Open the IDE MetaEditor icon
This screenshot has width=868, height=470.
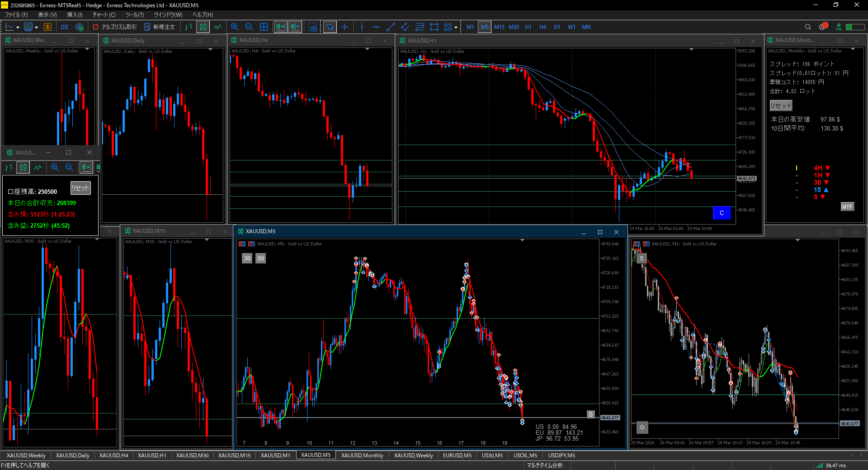[65, 27]
